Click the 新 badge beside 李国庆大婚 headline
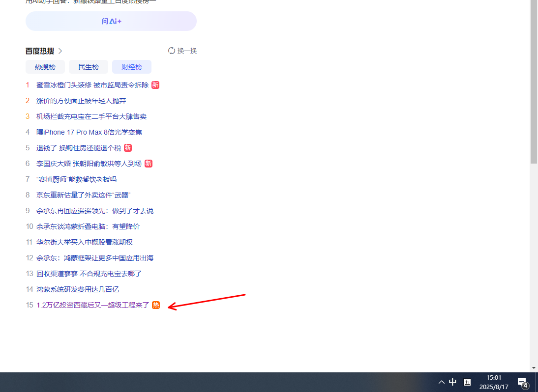The width and height of the screenshot is (538, 392). [x=148, y=164]
